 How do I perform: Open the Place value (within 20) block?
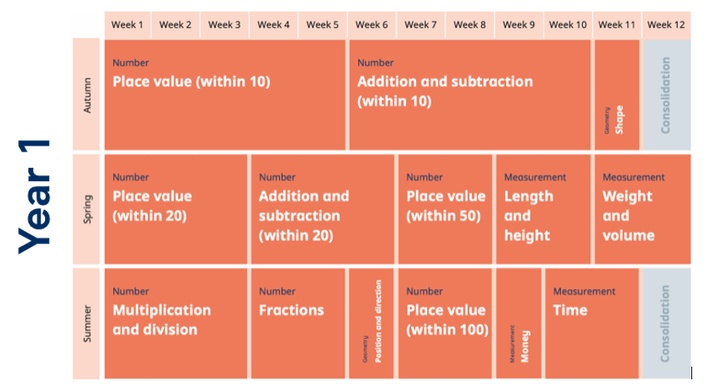(x=176, y=209)
